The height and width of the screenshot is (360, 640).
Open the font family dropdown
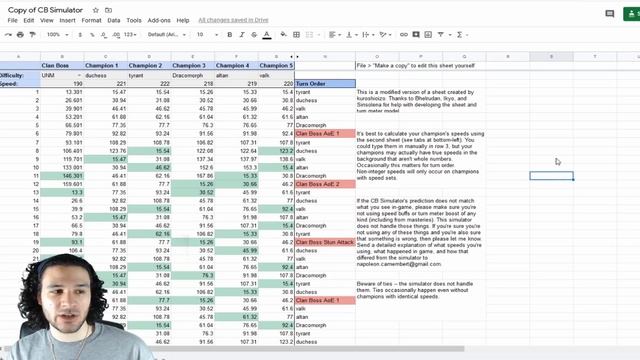click(167, 35)
